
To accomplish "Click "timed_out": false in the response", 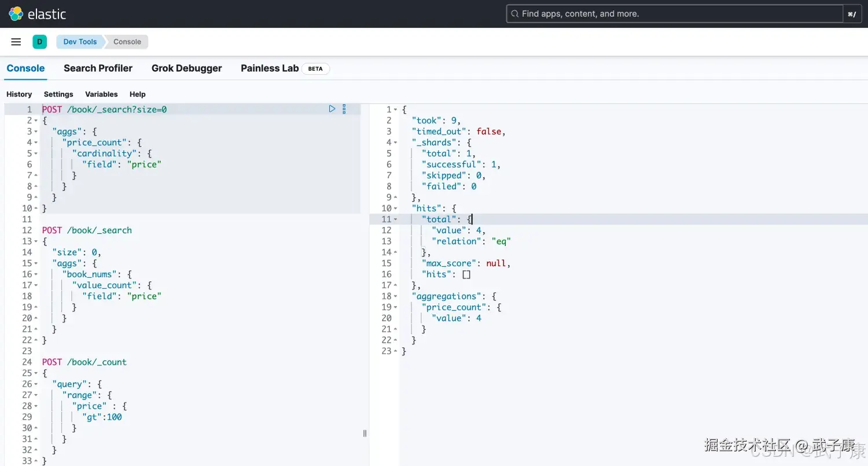I will (x=459, y=131).
